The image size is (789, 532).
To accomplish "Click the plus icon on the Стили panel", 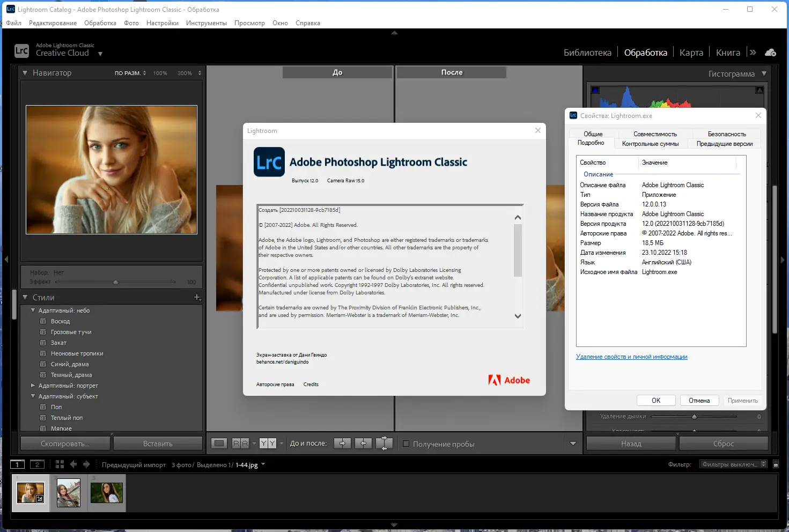I will 197,297.
